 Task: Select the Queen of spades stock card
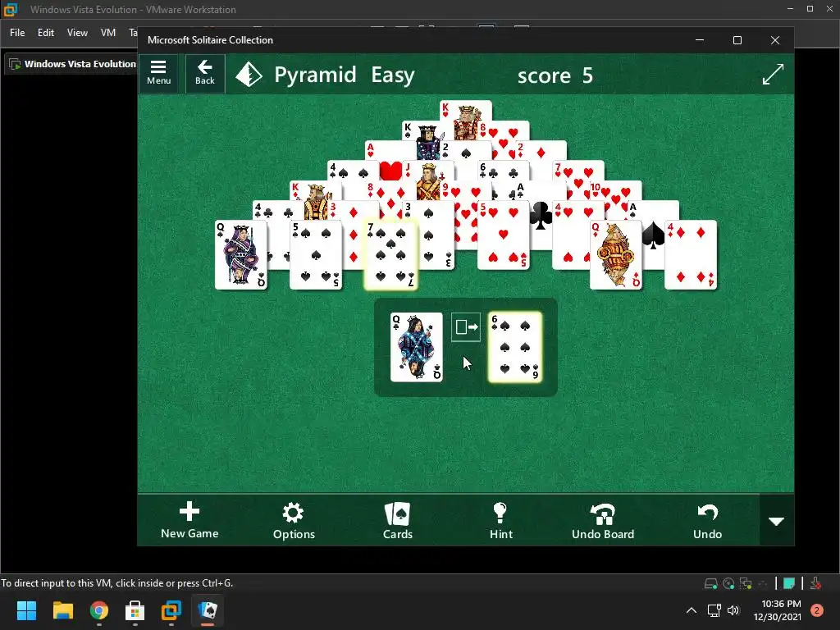pyautogui.click(x=417, y=347)
